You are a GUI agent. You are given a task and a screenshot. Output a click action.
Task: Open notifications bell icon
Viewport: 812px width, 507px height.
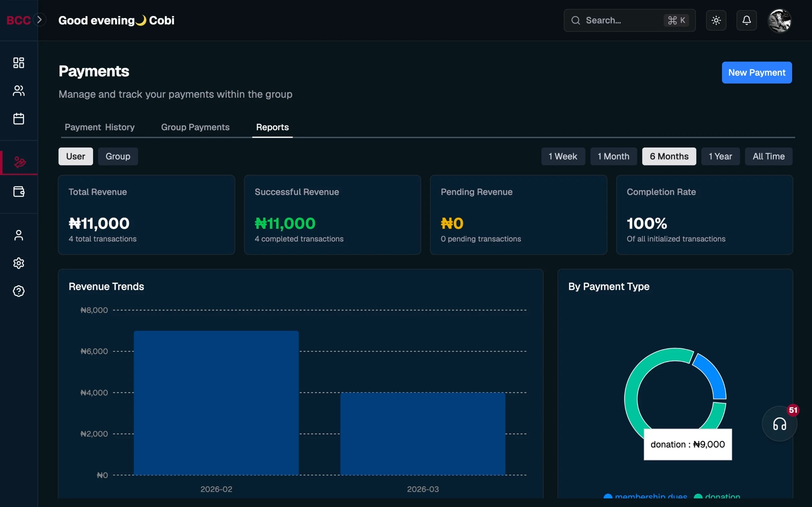[x=746, y=20]
